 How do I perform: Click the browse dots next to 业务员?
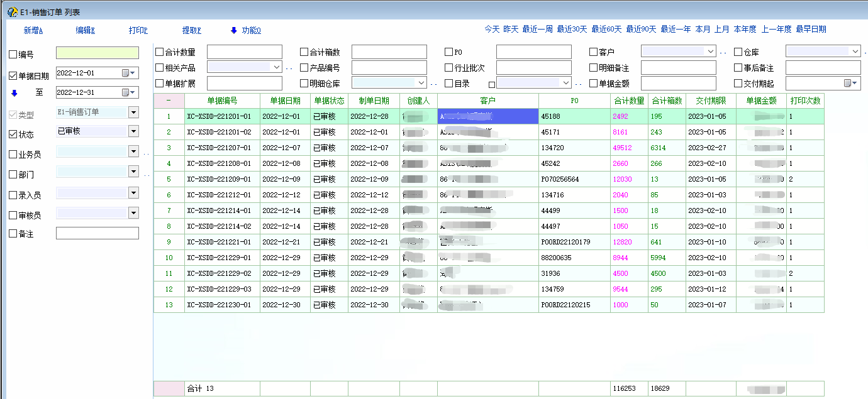click(146, 153)
